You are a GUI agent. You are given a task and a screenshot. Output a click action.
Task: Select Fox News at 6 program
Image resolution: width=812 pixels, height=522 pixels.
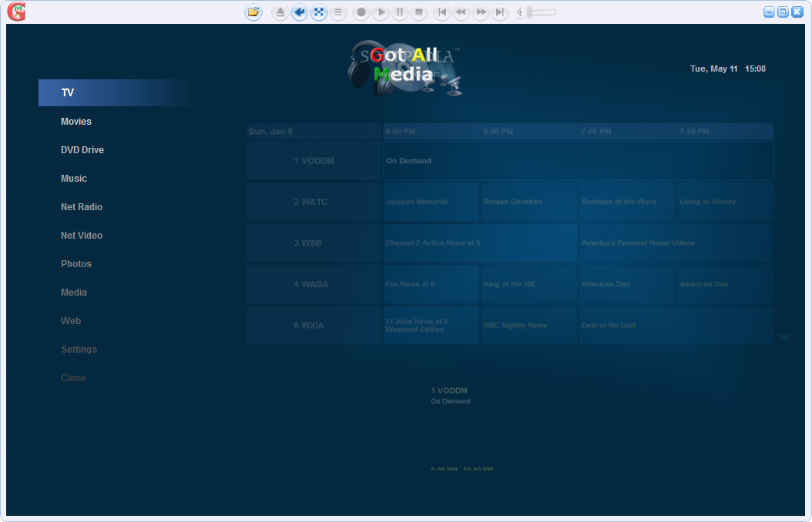coord(431,284)
